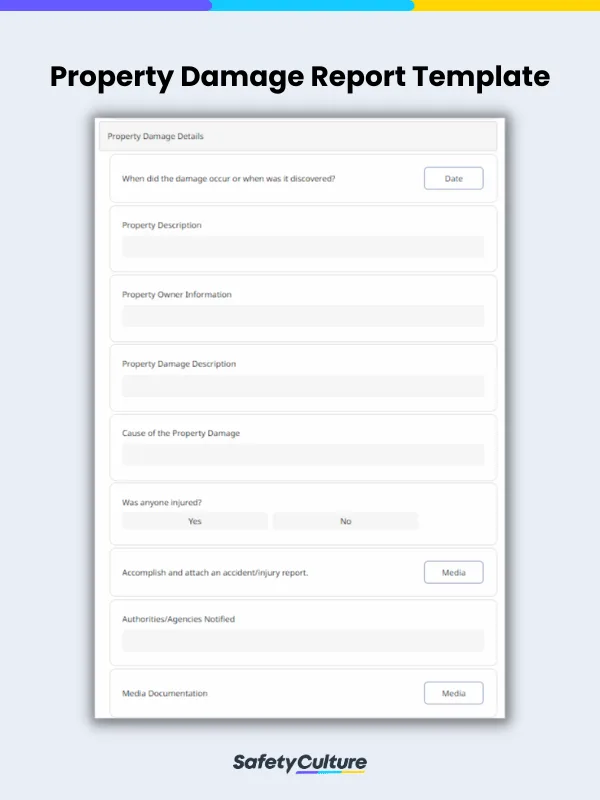
Task: Select Yes for anyone injured
Action: 195,521
